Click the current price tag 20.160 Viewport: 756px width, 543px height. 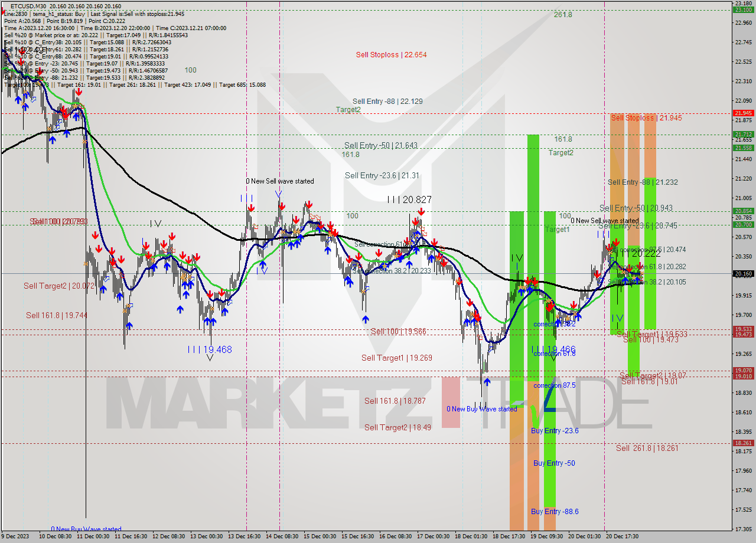click(x=743, y=273)
